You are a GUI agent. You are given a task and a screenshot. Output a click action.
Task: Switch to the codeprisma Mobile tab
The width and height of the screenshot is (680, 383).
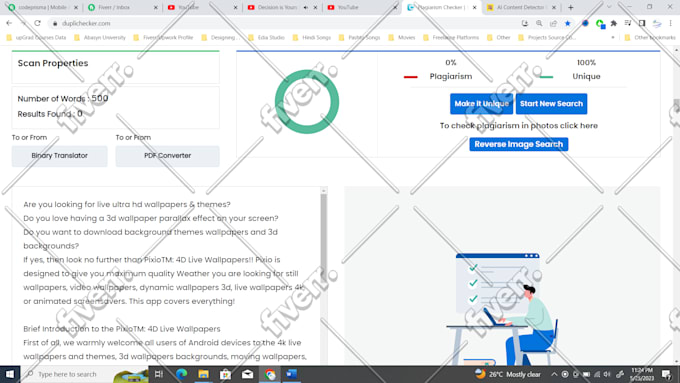(x=42, y=7)
